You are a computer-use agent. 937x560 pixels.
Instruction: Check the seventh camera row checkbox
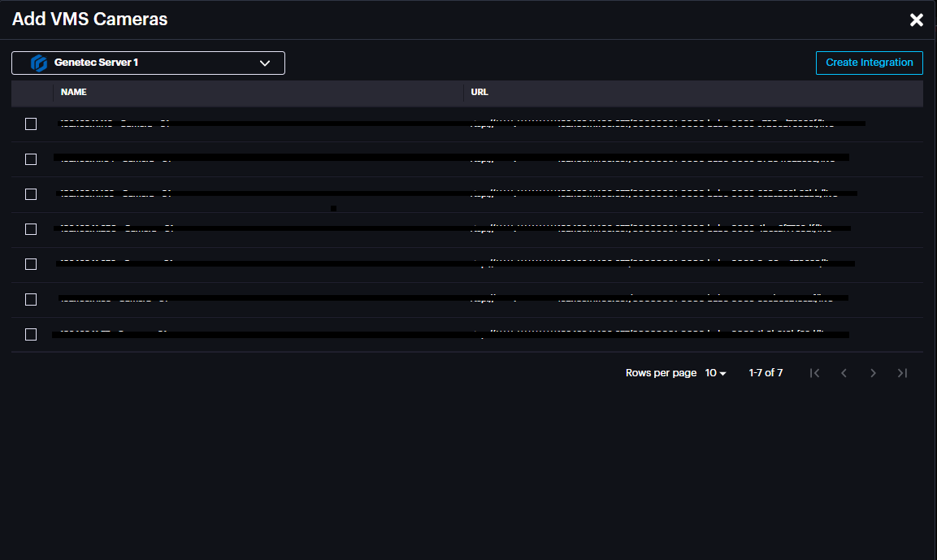31,335
